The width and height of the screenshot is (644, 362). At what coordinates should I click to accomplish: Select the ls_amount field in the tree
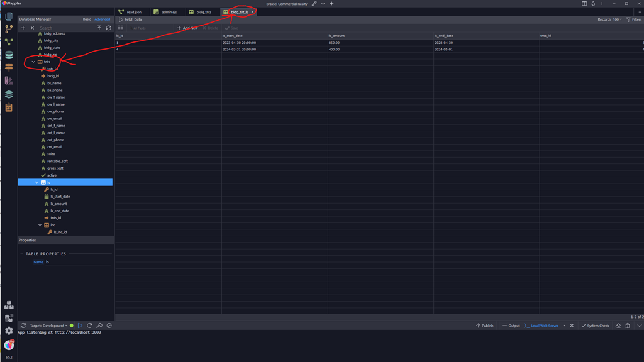point(58,204)
